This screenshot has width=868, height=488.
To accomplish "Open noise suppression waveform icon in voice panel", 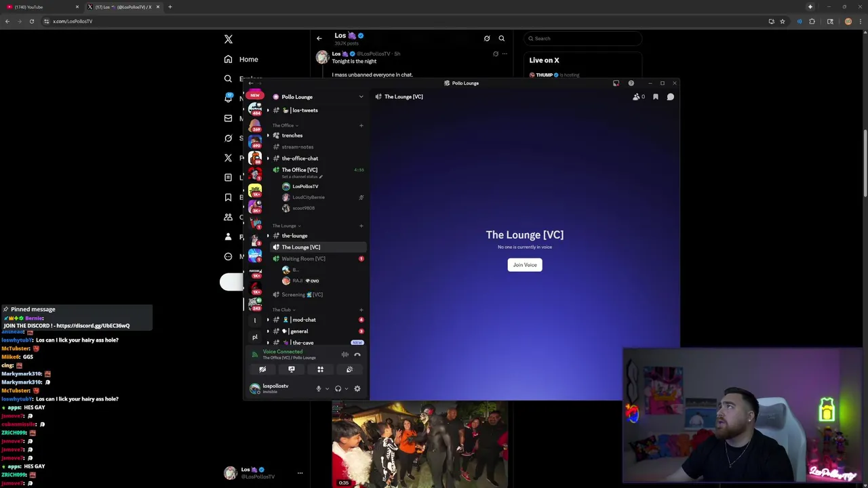I will (345, 354).
